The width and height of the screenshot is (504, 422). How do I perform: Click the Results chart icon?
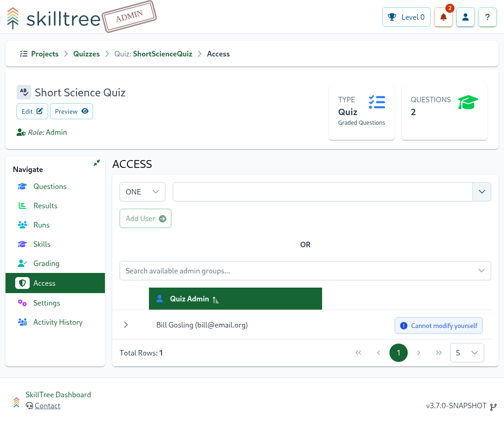[x=22, y=205]
